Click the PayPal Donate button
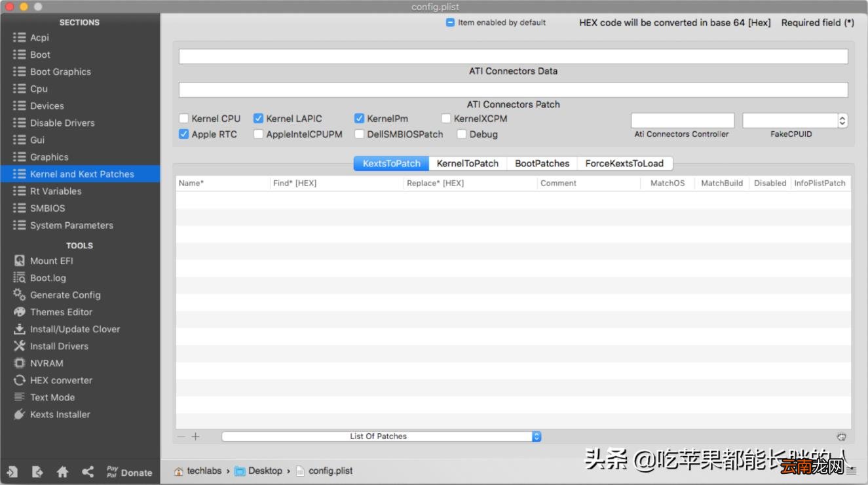Screen dimensions: 868x485 tap(129, 472)
